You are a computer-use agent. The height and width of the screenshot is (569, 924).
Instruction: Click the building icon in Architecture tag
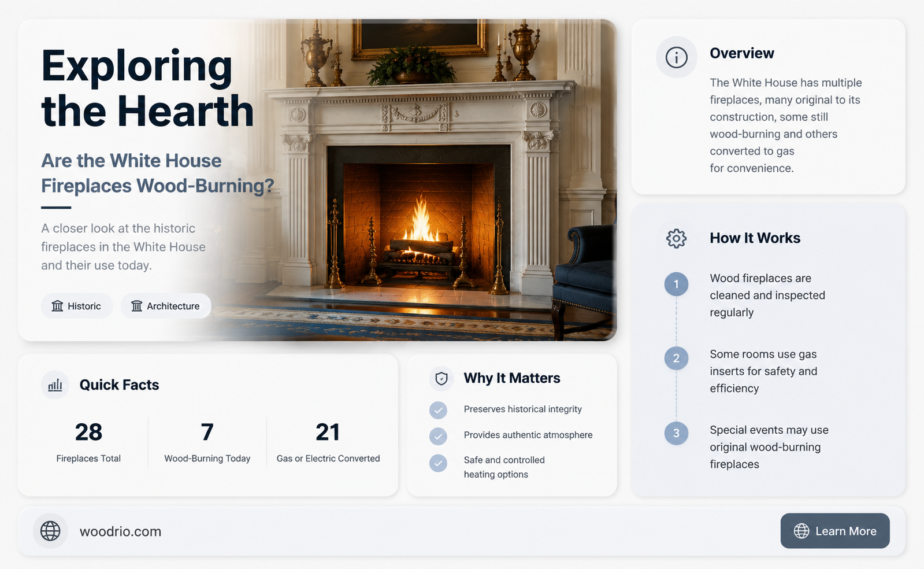pos(136,306)
